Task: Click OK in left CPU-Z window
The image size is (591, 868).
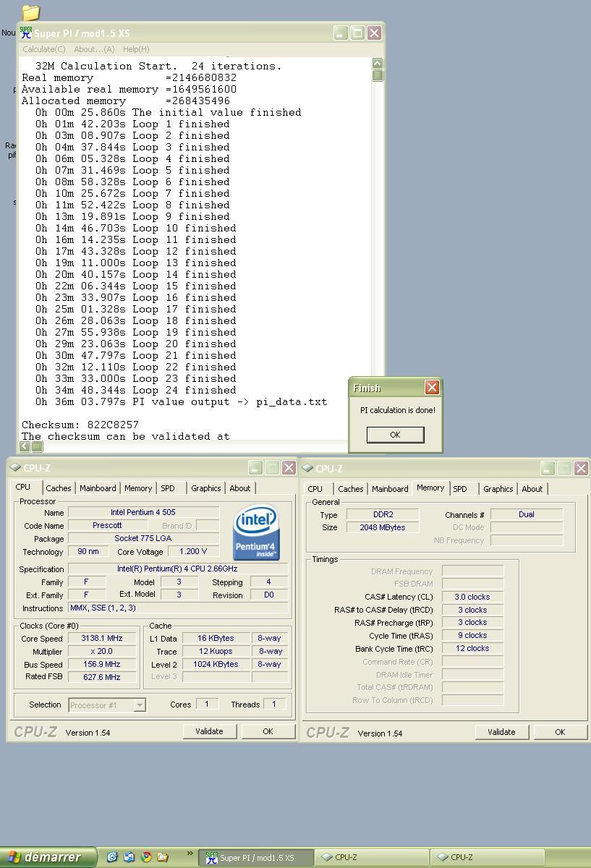Action: click(x=268, y=731)
